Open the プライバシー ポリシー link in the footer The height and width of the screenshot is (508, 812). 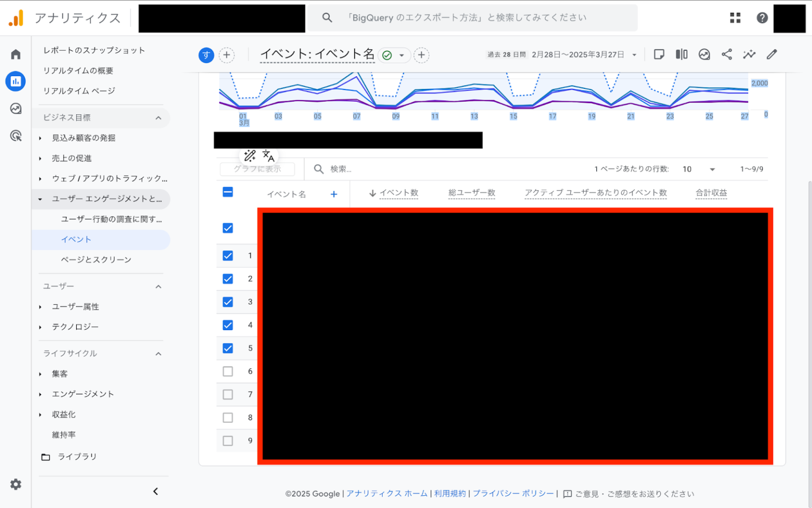click(513, 493)
